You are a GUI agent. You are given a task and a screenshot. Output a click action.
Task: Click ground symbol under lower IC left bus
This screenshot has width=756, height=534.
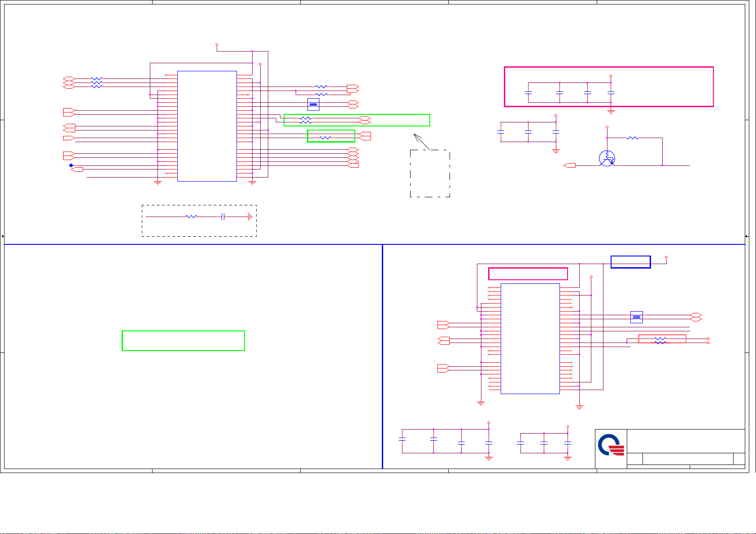(x=481, y=403)
